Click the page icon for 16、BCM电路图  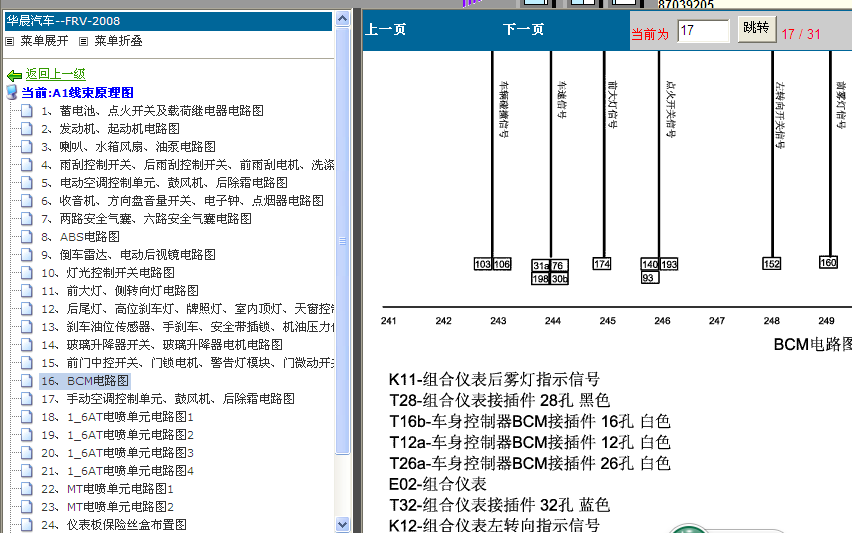point(27,381)
